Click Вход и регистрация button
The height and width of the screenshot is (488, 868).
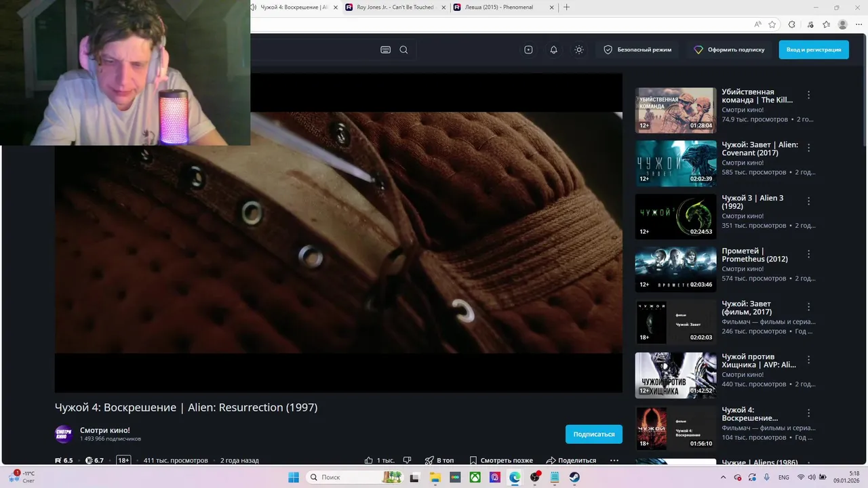click(814, 49)
